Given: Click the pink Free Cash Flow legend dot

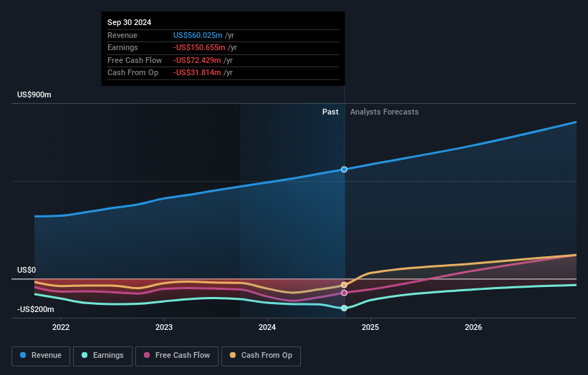Looking at the screenshot, I should (147, 355).
